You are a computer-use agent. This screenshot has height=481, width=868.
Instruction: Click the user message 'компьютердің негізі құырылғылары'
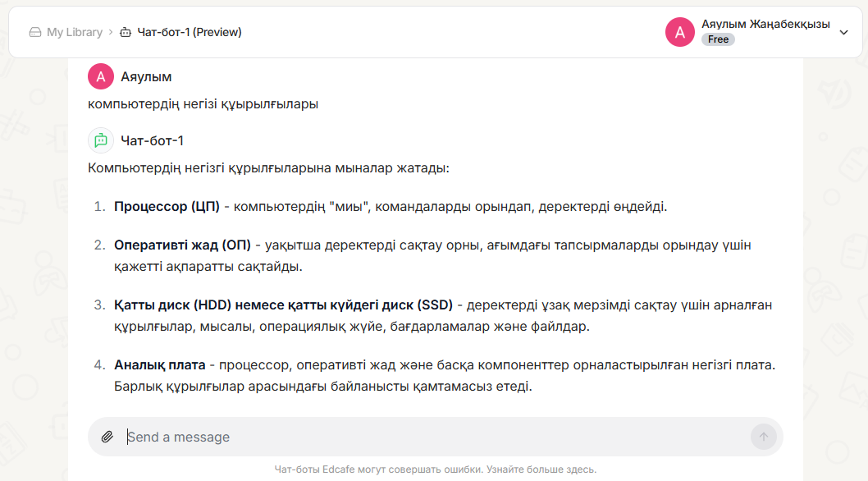coord(203,104)
